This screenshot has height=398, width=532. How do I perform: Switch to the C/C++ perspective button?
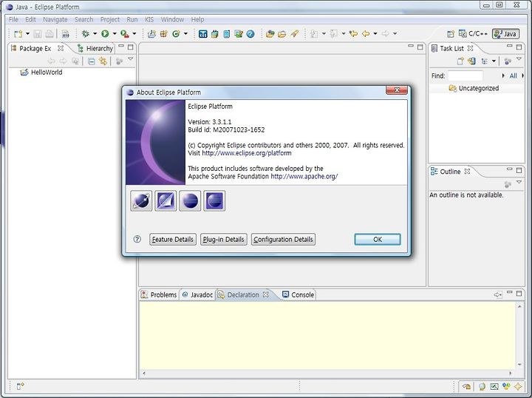tap(473, 33)
